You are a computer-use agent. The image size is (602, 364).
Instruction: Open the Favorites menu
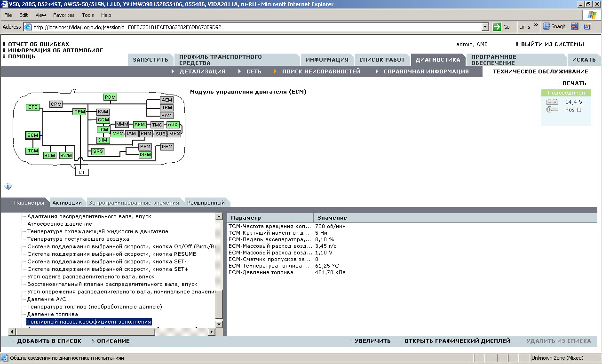[63, 15]
